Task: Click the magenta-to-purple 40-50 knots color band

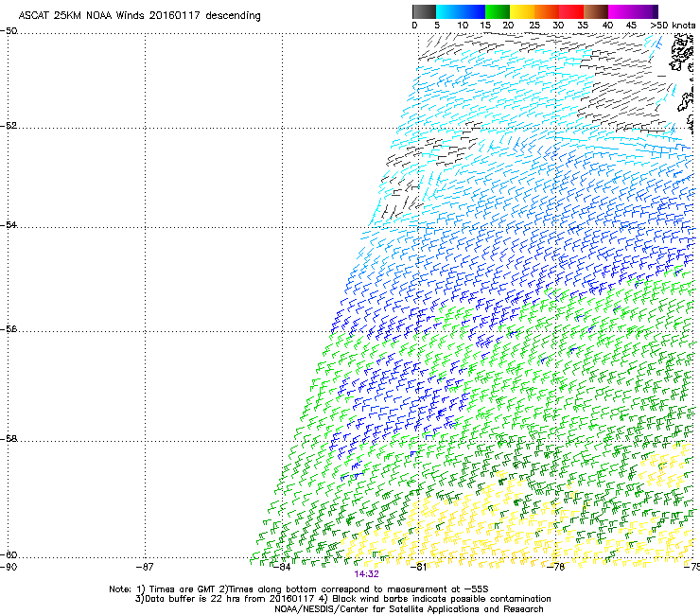Action: click(633, 11)
